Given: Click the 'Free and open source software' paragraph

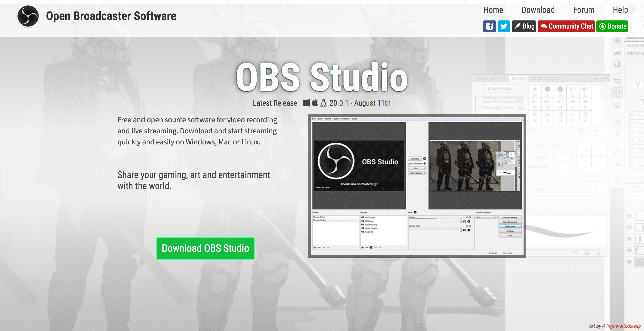Looking at the screenshot, I should tap(197, 131).
